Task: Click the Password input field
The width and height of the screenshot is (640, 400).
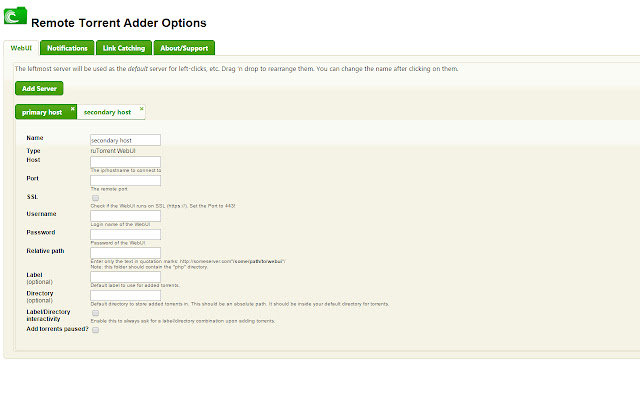Action: pos(125,234)
